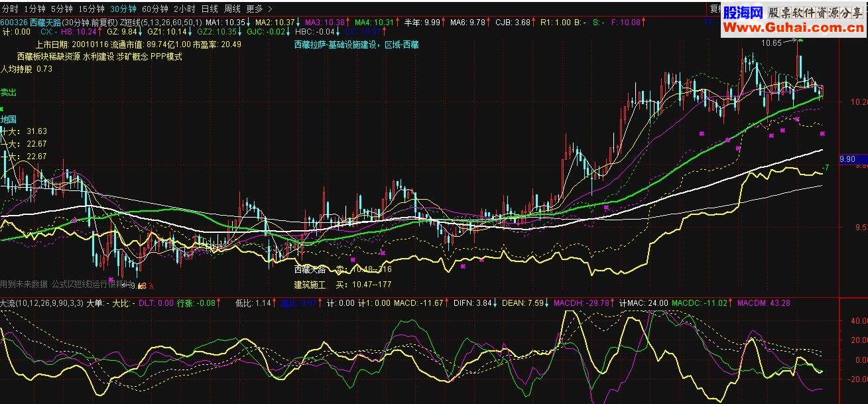The height and width of the screenshot is (404, 868).
Task: Click the 西藏板块稀缺资源 concept line
Action: (99, 56)
